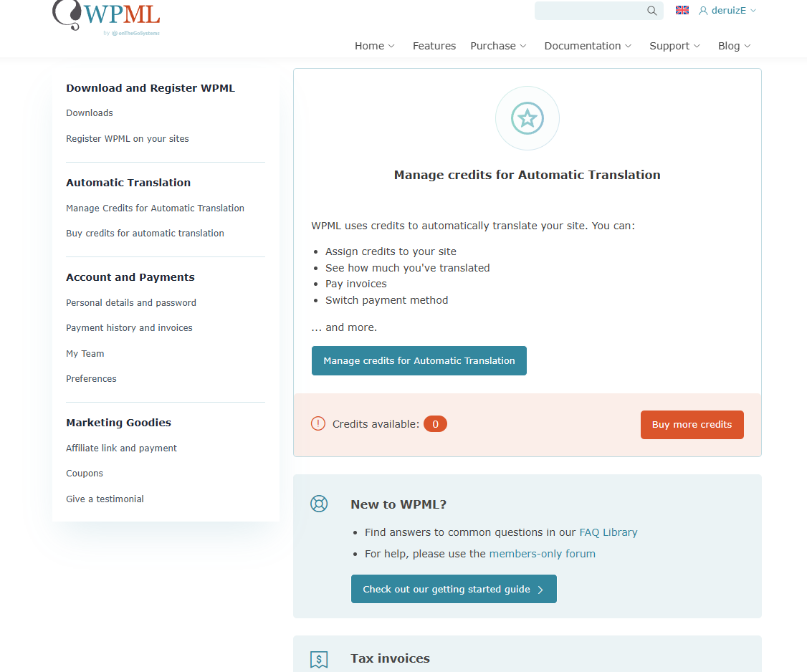This screenshot has height=672, width=807.
Task: Click the WPML logo
Action: (106, 18)
